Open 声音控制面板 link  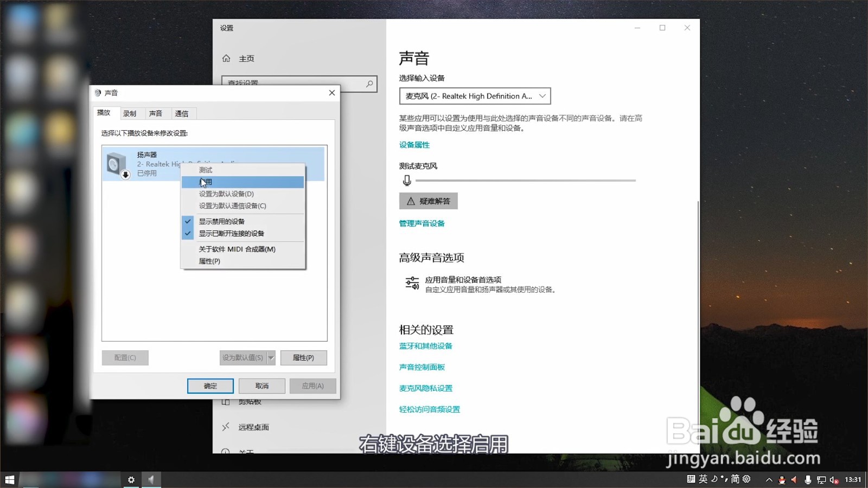(422, 367)
